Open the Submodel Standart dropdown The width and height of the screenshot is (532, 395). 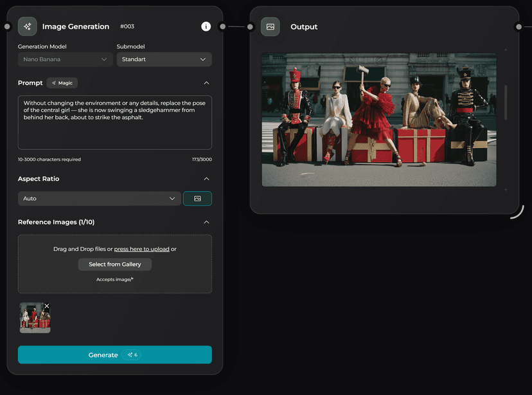click(x=164, y=59)
